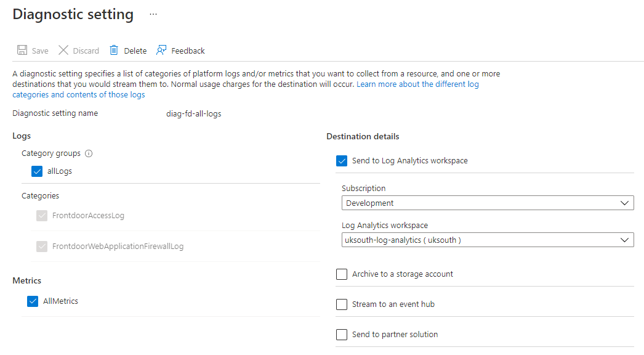Click the info icon next to Category groups

88,153
